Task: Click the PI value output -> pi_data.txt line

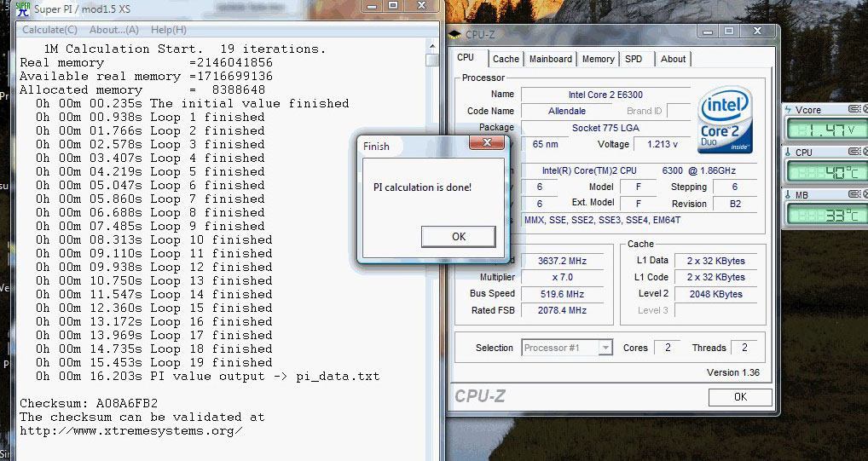Action: tap(207, 377)
